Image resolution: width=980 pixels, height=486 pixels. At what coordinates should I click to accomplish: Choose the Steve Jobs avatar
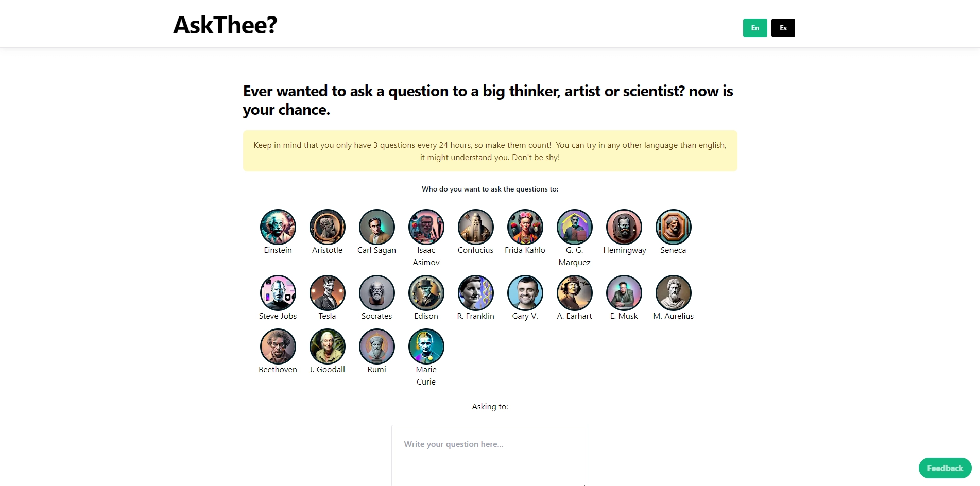(x=278, y=293)
